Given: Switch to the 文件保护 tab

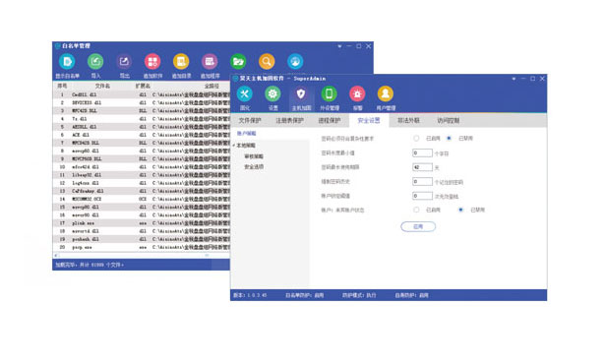Looking at the screenshot, I should coord(250,120).
